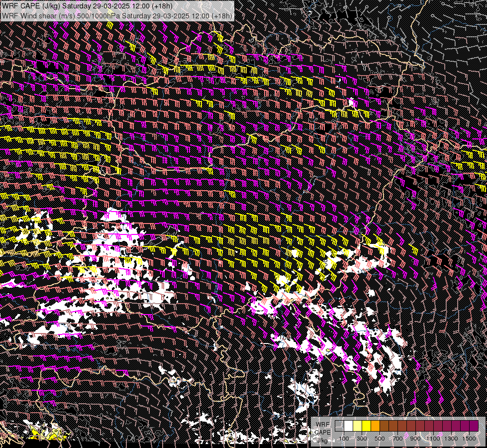Click the legend value 900
Viewport: 487px width, 448px height.
[x=415, y=439]
